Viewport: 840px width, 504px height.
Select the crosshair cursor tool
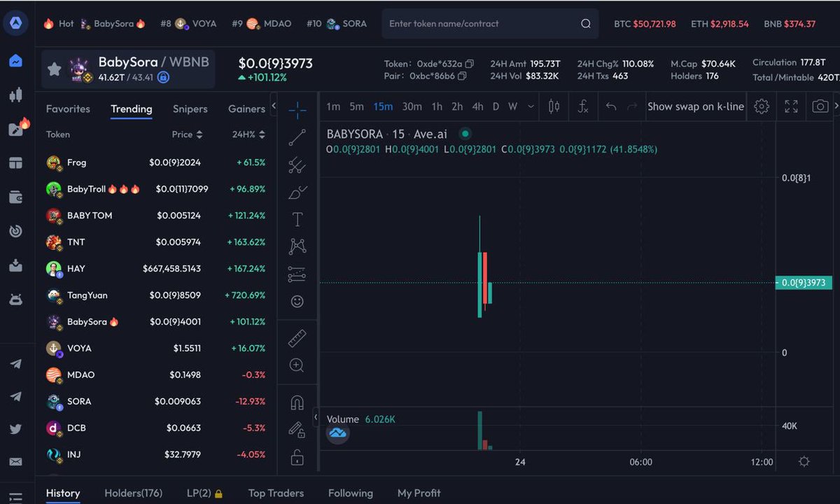(x=297, y=110)
